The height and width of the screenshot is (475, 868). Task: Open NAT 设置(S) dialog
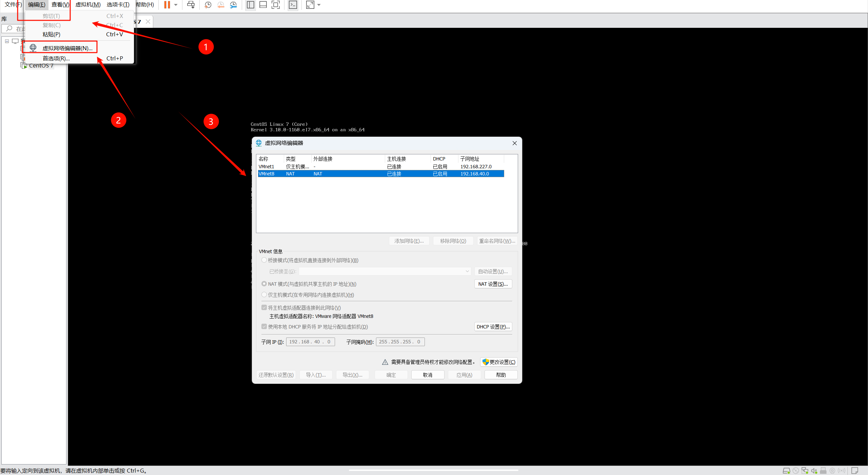tap(493, 284)
